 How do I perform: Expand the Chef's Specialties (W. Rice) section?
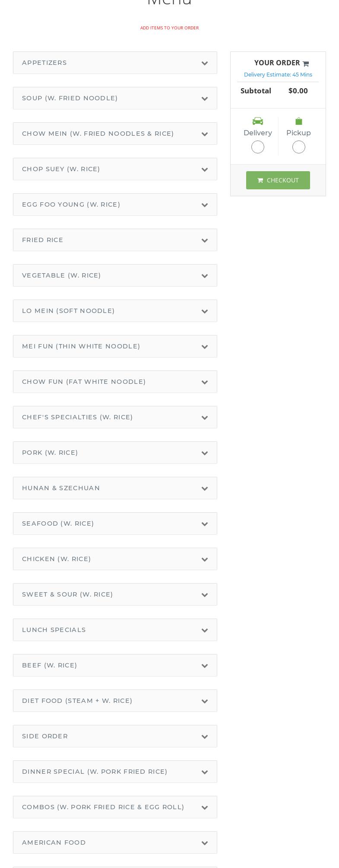(115, 417)
